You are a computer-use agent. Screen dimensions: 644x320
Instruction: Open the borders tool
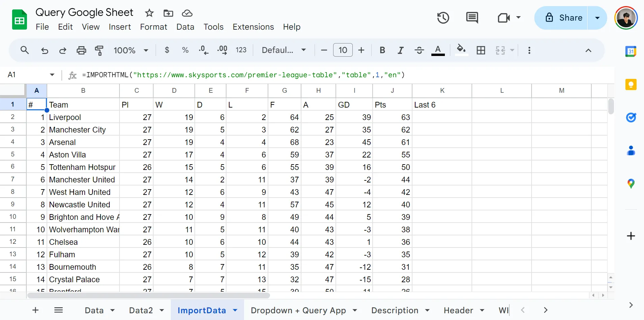click(481, 50)
